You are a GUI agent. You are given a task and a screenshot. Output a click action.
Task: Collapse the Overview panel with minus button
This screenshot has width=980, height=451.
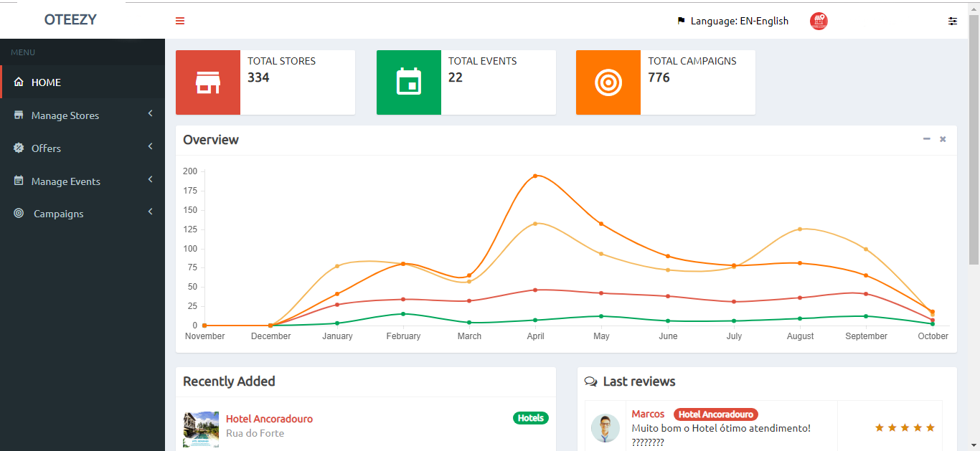click(927, 139)
